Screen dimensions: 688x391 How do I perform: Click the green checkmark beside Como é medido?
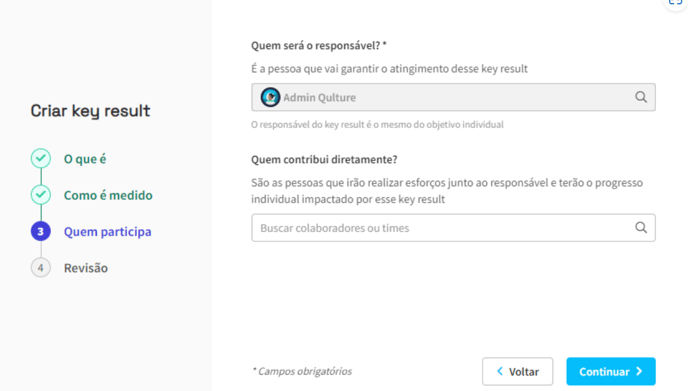tap(41, 195)
